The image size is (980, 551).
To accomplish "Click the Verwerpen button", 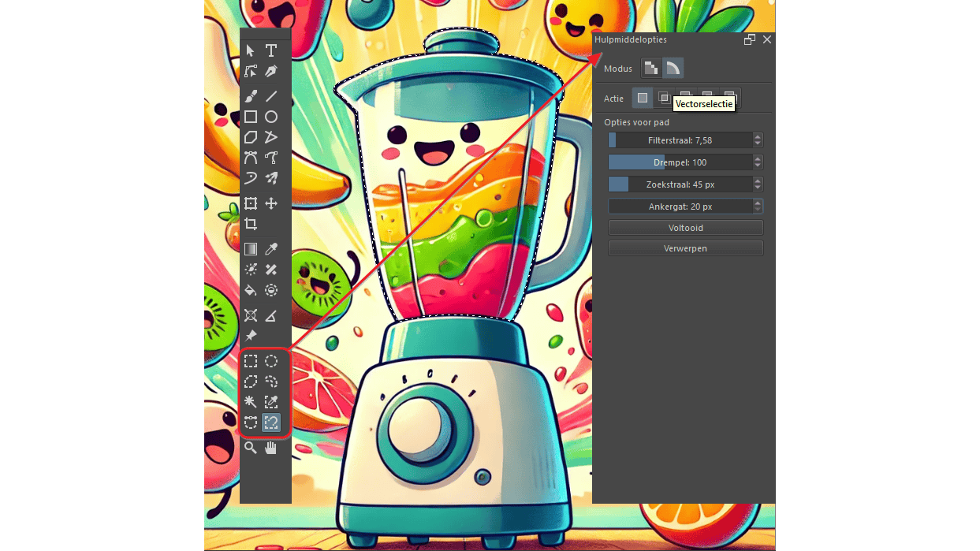I will click(686, 248).
